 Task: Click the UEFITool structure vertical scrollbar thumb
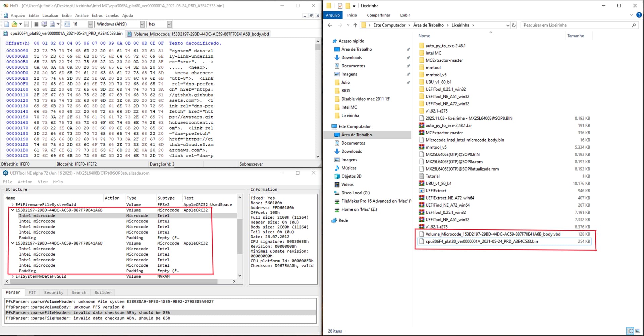tap(239, 236)
